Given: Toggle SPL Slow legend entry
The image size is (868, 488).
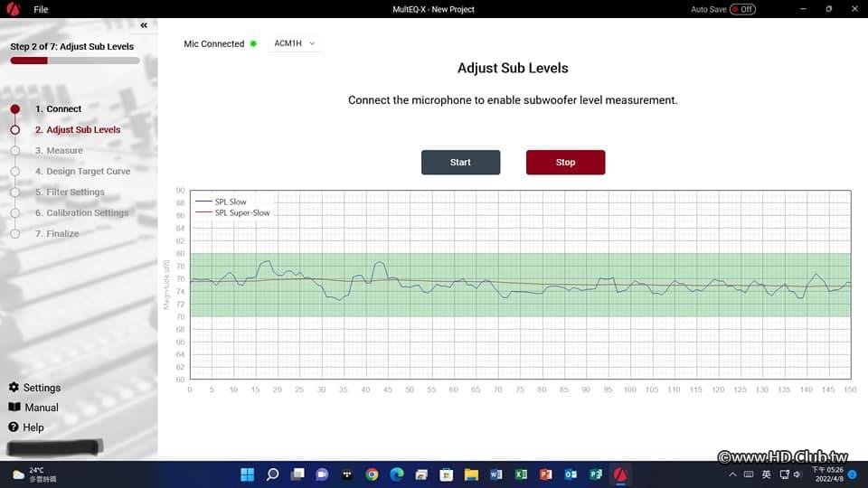Looking at the screenshot, I should point(222,202).
